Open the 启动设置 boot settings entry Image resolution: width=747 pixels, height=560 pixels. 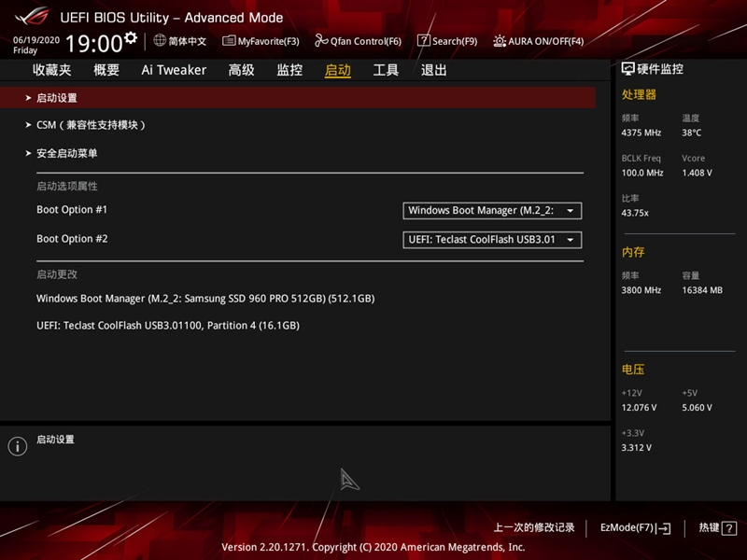pos(58,96)
